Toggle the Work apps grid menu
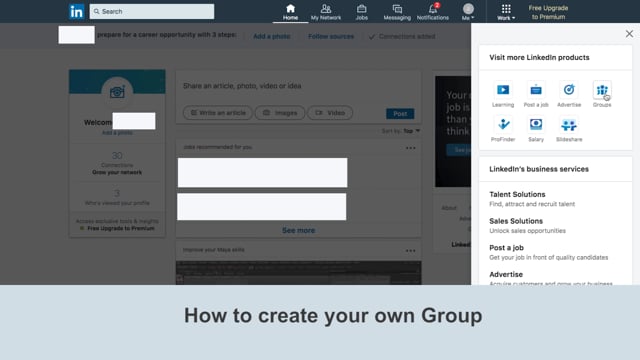Image resolution: width=640 pixels, height=360 pixels. (506, 12)
